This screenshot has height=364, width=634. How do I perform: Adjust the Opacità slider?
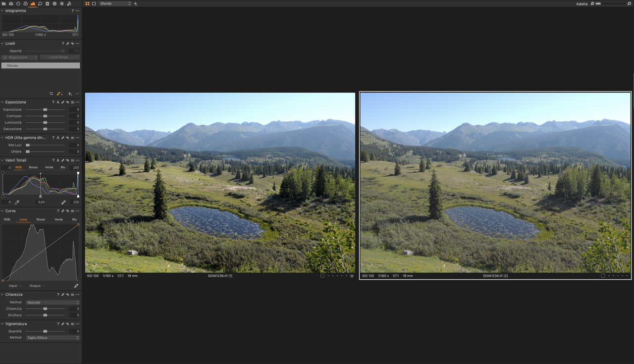pyautogui.click(x=45, y=51)
